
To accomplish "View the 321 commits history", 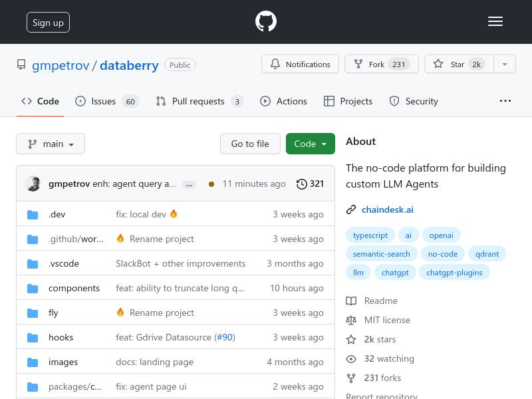I will (310, 184).
